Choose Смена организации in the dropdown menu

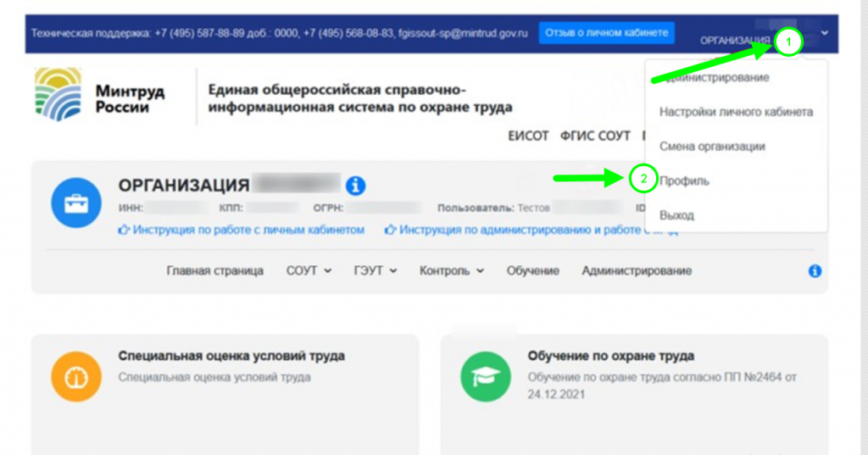point(712,147)
